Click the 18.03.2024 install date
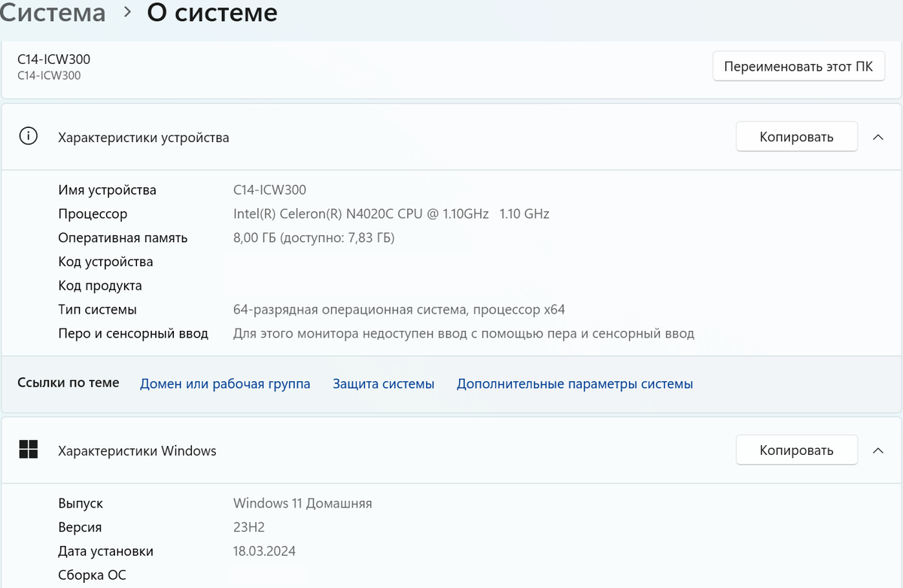903x588 pixels. 264,551
